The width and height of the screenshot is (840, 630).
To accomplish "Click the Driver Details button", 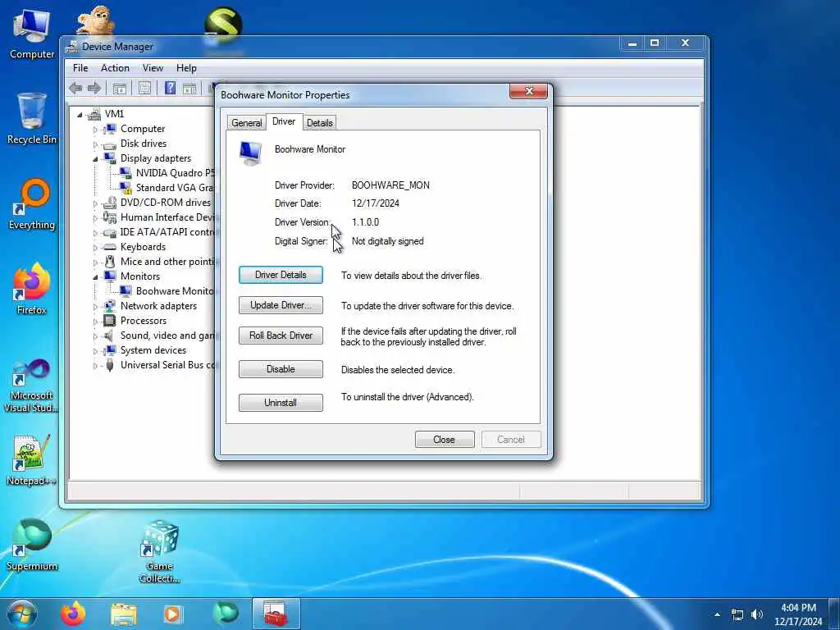I will coord(281,275).
